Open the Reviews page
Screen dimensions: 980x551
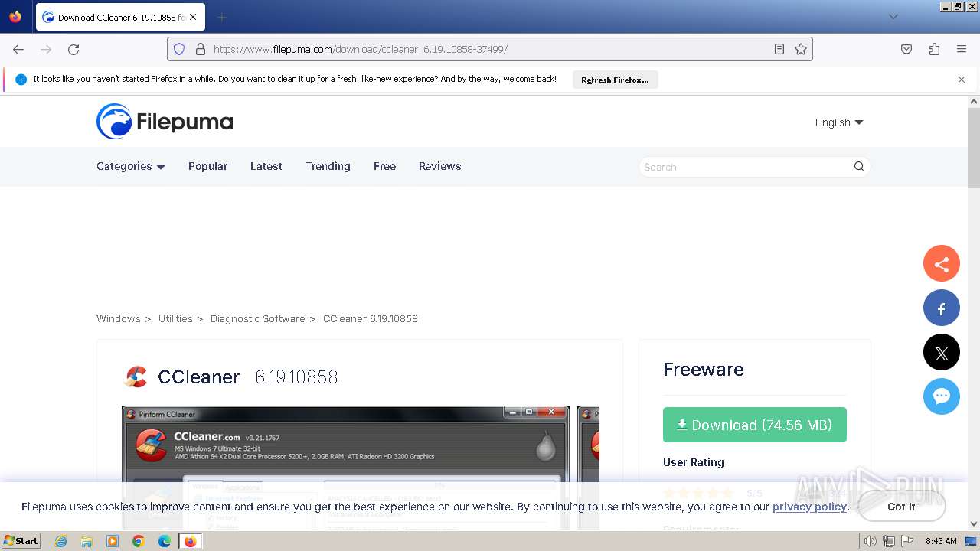(439, 166)
